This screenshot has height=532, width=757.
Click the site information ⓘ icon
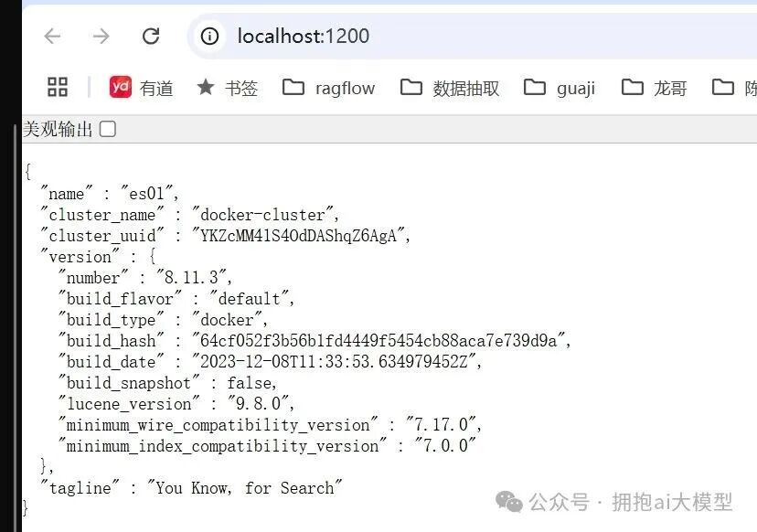click(x=209, y=37)
